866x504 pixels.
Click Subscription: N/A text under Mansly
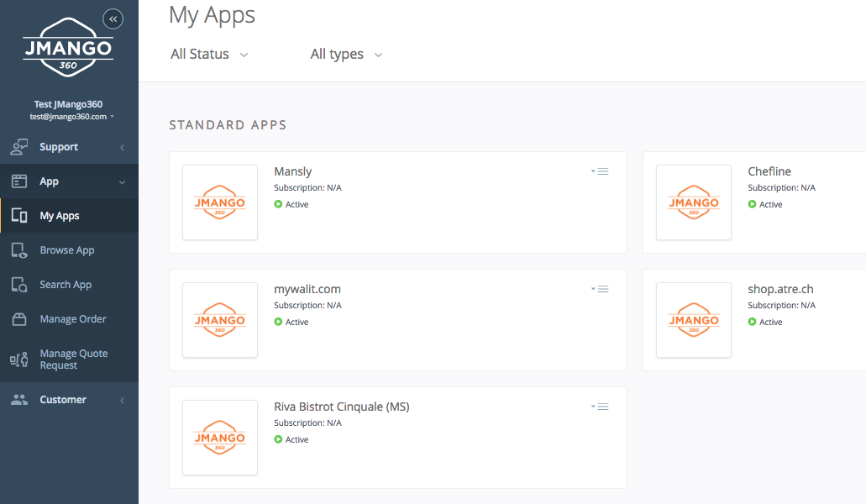coord(307,187)
